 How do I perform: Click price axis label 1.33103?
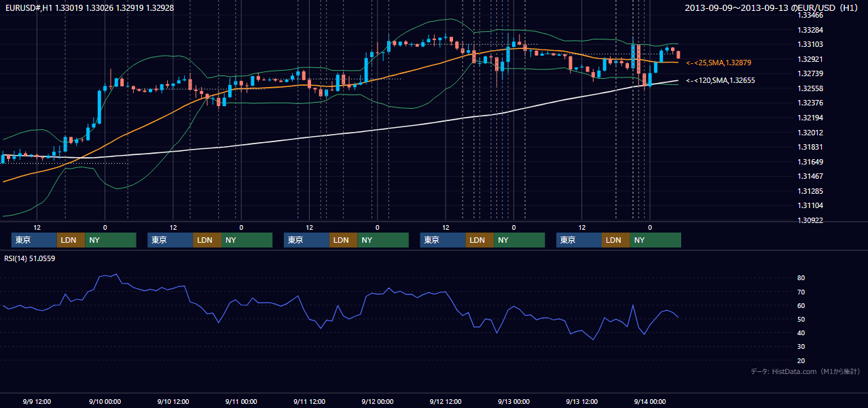coord(810,44)
